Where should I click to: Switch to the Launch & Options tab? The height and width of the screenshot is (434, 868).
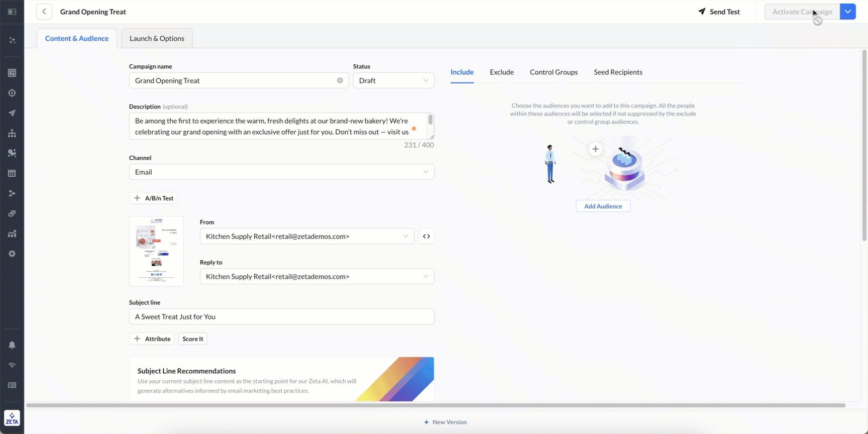(157, 38)
